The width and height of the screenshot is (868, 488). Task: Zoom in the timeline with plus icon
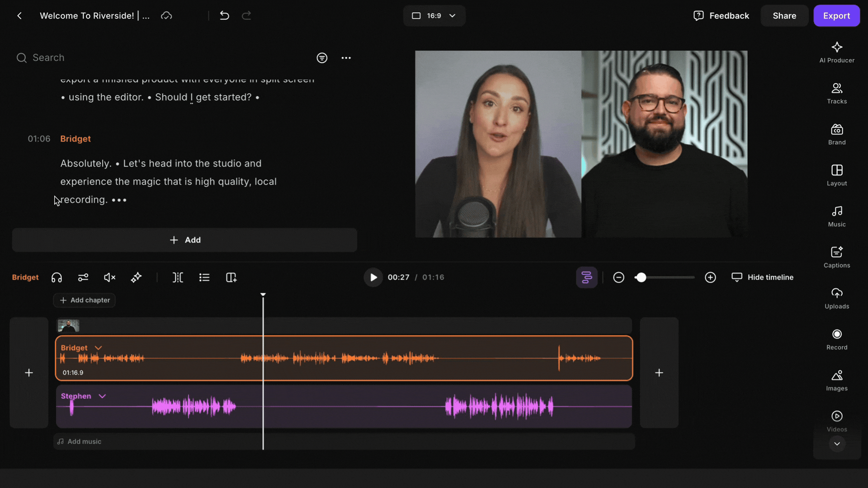(x=710, y=277)
